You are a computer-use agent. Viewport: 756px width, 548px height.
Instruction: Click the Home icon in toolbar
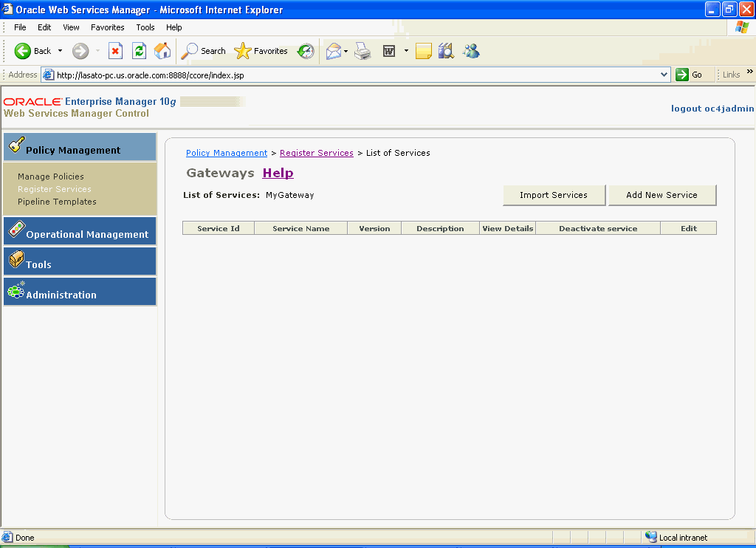pos(162,51)
